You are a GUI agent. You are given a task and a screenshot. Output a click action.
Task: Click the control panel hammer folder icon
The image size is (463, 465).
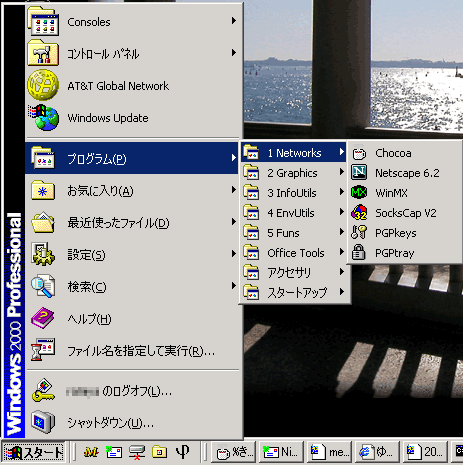43,53
